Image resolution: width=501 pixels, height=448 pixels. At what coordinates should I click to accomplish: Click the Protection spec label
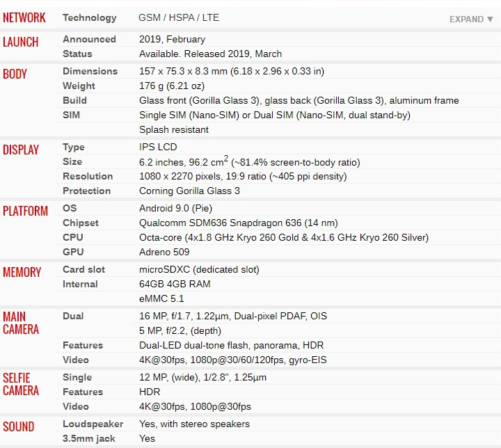pyautogui.click(x=86, y=191)
